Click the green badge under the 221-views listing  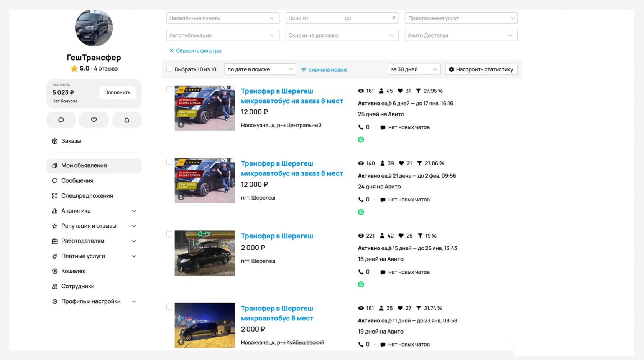pos(361,284)
